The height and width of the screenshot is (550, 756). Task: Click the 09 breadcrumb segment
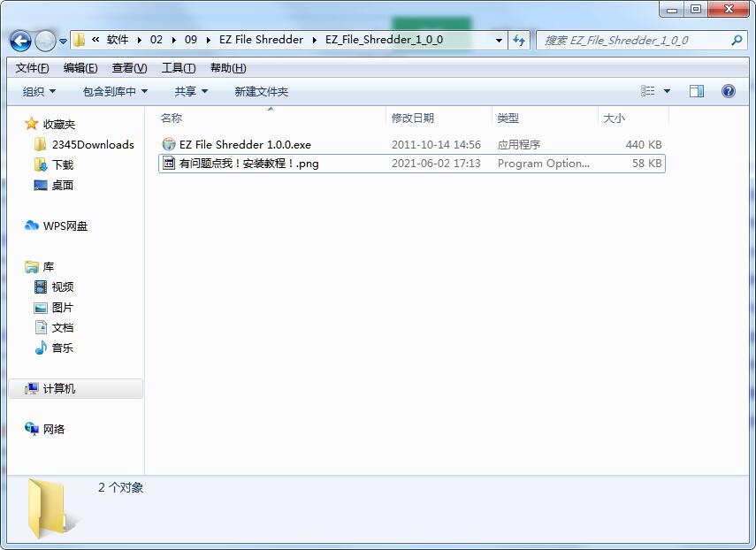191,40
